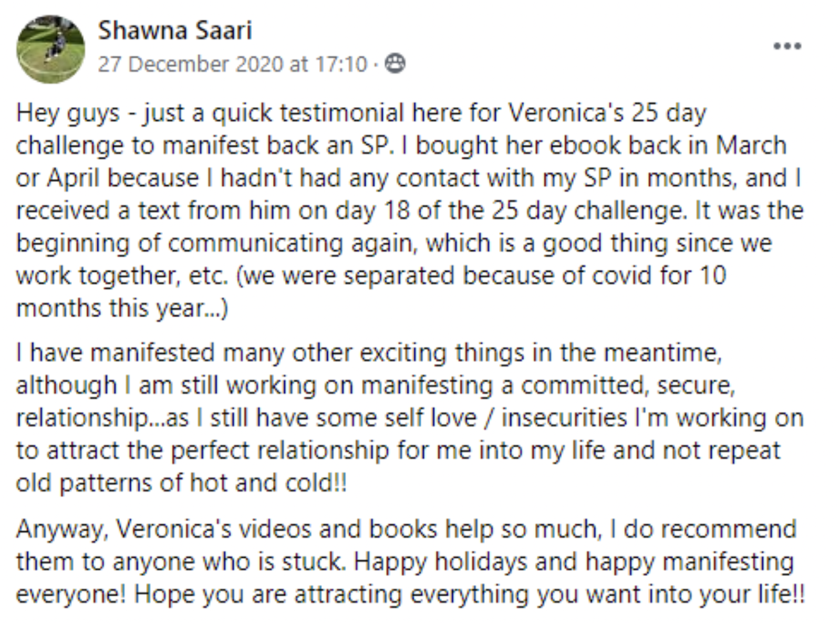Click the line starting 'beginning of communicating again'

[394, 243]
